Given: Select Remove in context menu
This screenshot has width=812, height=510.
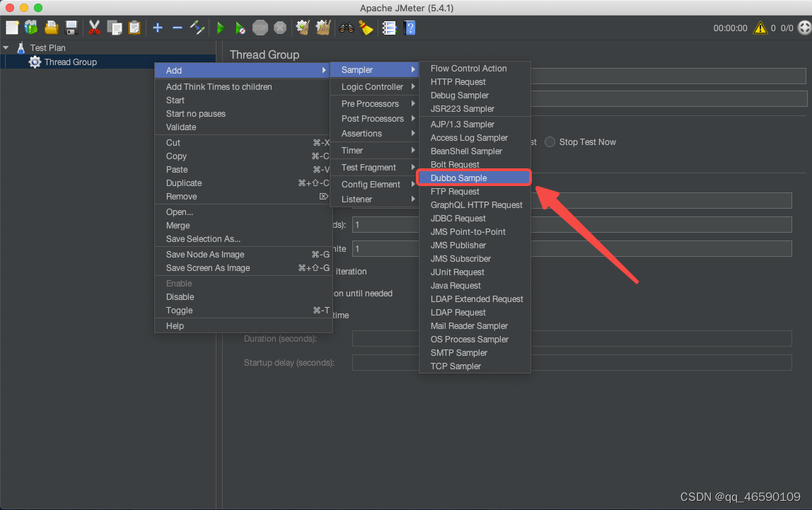Looking at the screenshot, I should [243, 196].
